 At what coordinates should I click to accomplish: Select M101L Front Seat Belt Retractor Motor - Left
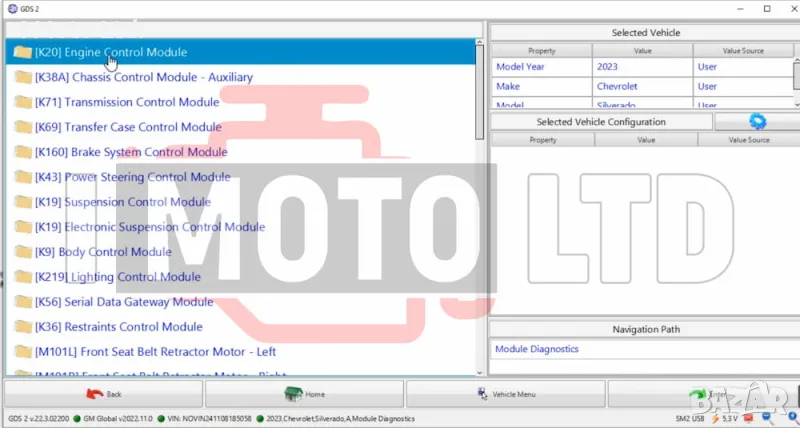click(155, 352)
